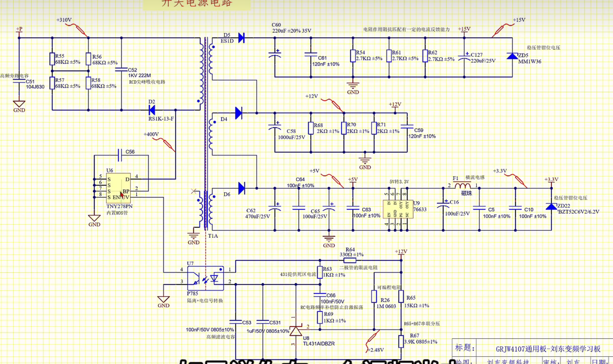Click the ZD22 zener diode symbol

(551, 206)
